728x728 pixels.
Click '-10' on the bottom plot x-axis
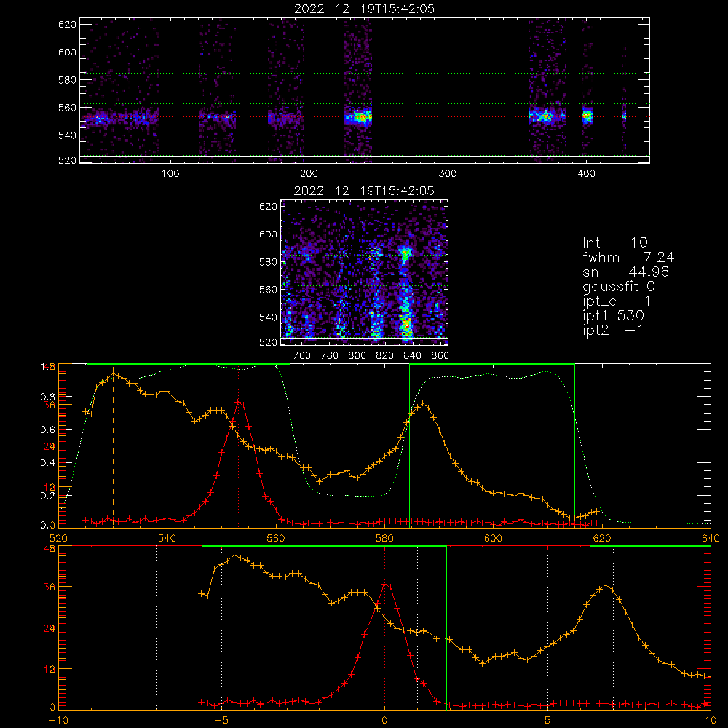pyautogui.click(x=58, y=721)
